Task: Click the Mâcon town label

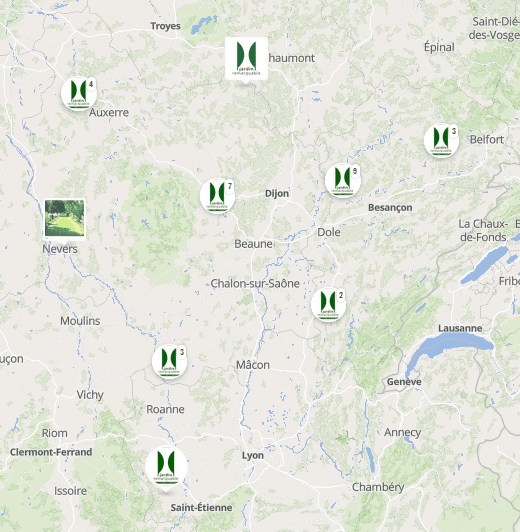Action: 253,365
